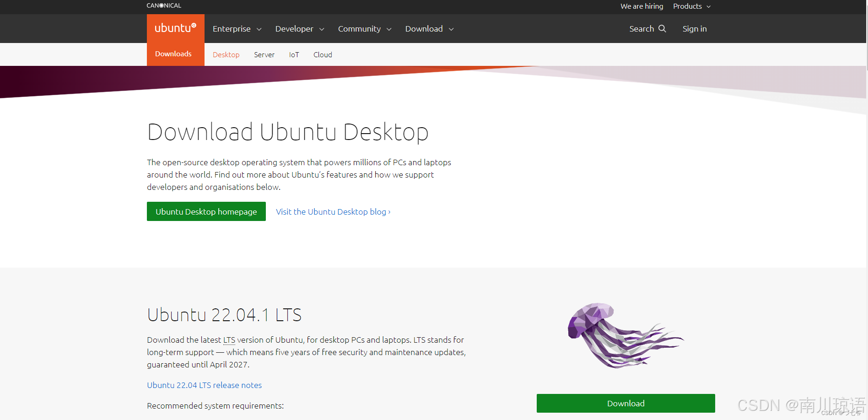Click the Downloads section label
The height and width of the screenshot is (420, 868).
173,54
